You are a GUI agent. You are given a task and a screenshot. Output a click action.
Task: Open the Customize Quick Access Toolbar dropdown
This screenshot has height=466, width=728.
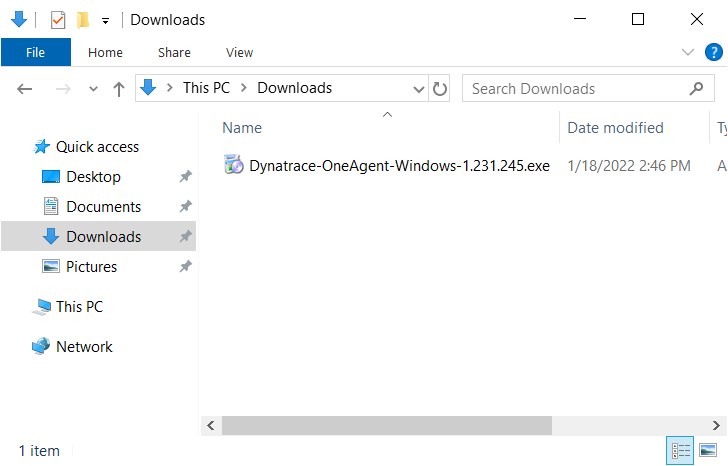pos(105,21)
